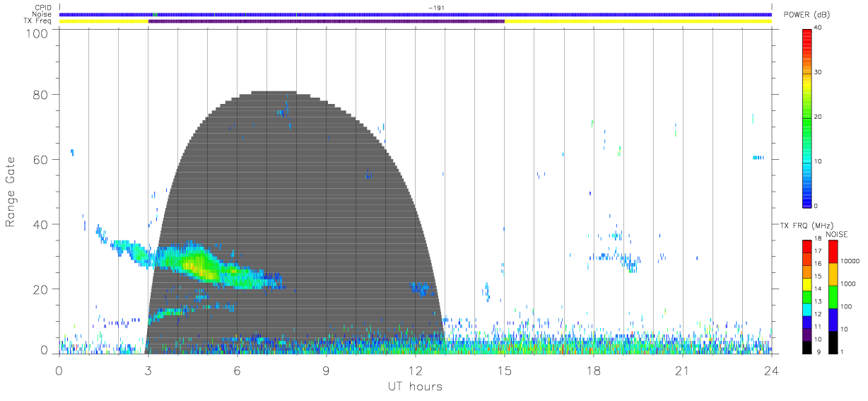Click the 80 tick on Range Gate axis
868x401 pixels.
pyautogui.click(x=40, y=95)
